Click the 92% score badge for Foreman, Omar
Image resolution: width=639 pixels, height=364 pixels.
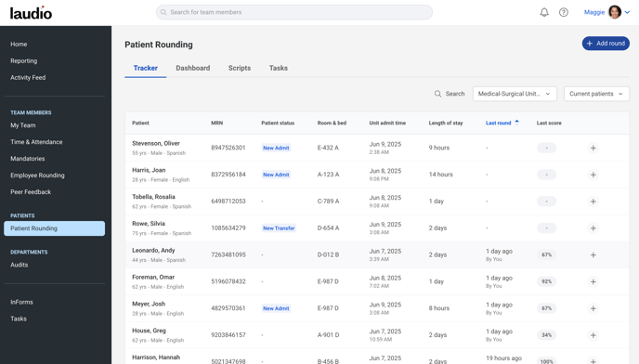pyautogui.click(x=546, y=281)
